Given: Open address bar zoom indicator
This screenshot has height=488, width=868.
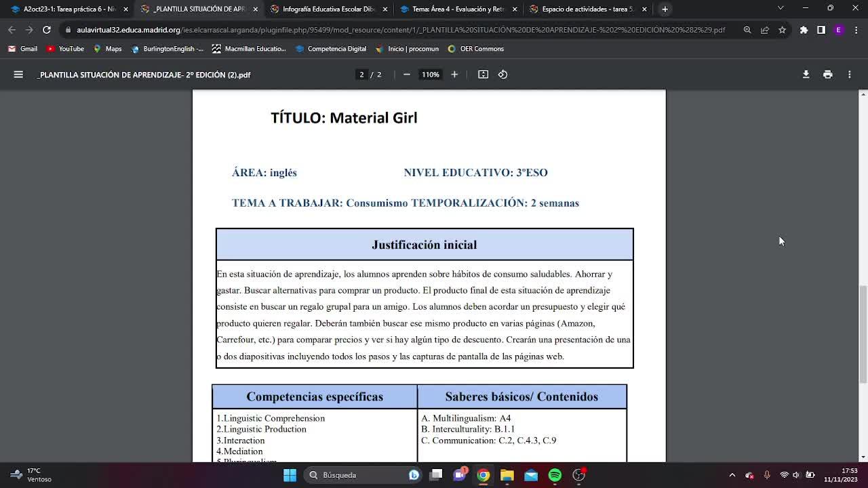Looking at the screenshot, I should pos(747,30).
